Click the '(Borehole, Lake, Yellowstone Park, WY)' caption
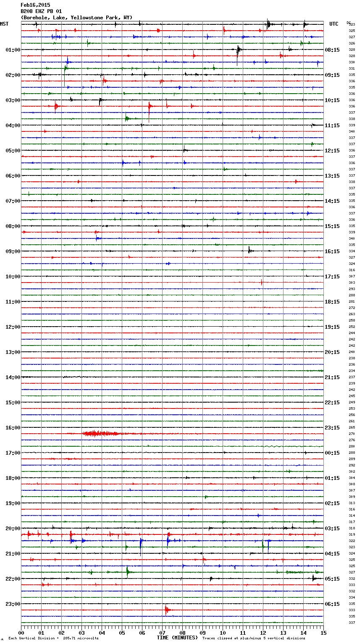357x644 pixels. click(x=76, y=18)
